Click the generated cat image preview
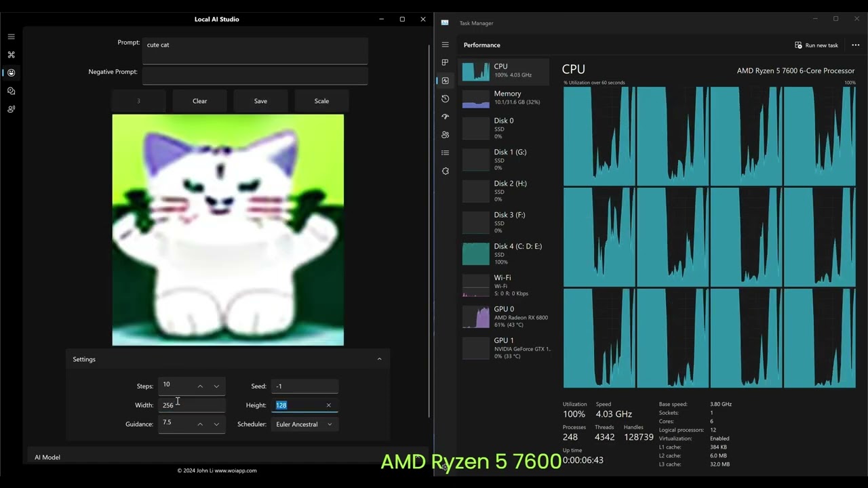The width and height of the screenshot is (868, 488). pyautogui.click(x=228, y=230)
